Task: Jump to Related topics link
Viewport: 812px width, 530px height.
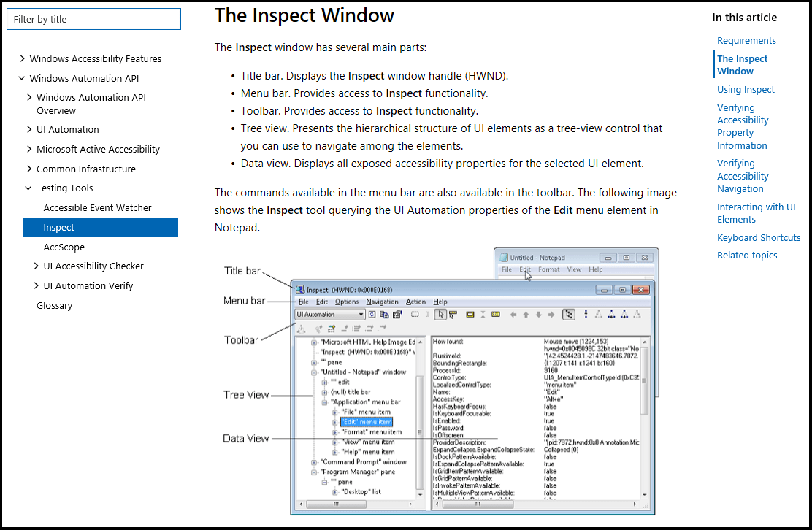Action: pyautogui.click(x=747, y=256)
